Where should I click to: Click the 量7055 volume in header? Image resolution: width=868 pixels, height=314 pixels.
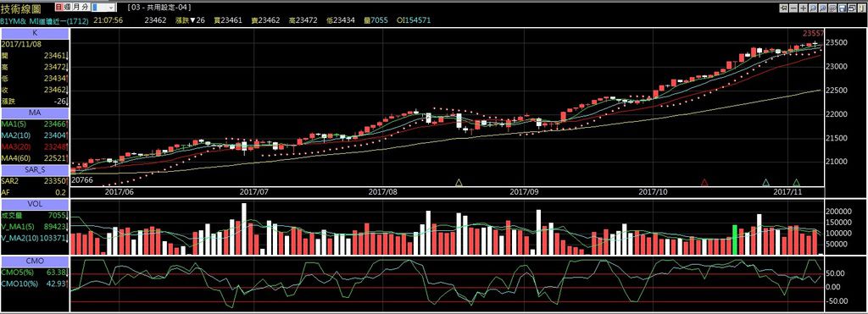376,20
